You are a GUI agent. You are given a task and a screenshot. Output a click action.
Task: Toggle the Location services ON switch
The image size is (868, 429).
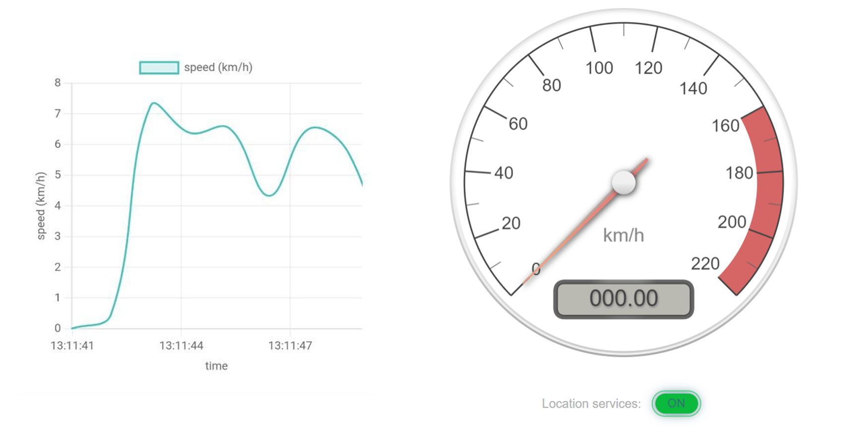click(676, 403)
